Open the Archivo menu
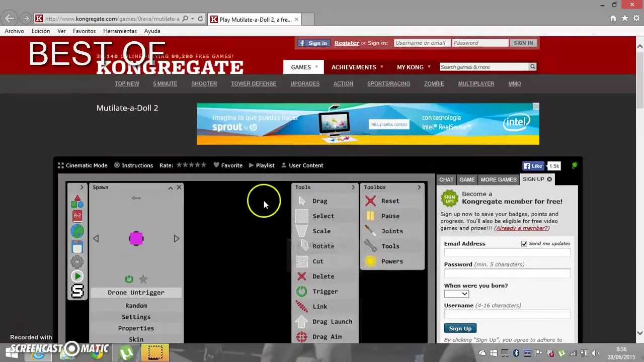644x362 pixels. (14, 31)
